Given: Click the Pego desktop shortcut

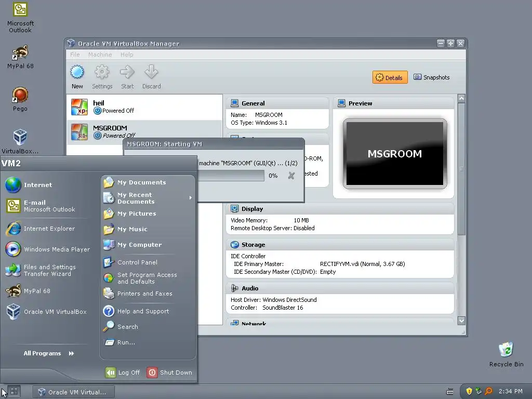Looking at the screenshot, I should point(20,99).
